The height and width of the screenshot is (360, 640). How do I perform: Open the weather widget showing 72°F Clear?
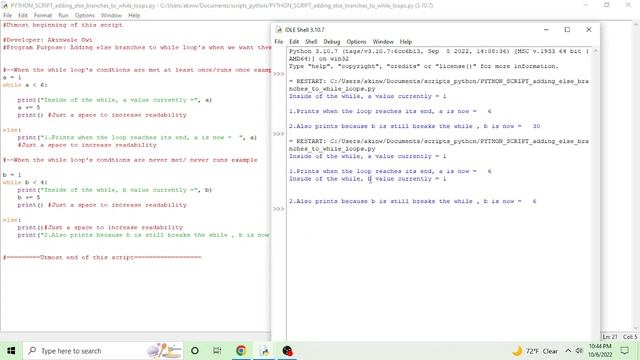(x=535, y=351)
